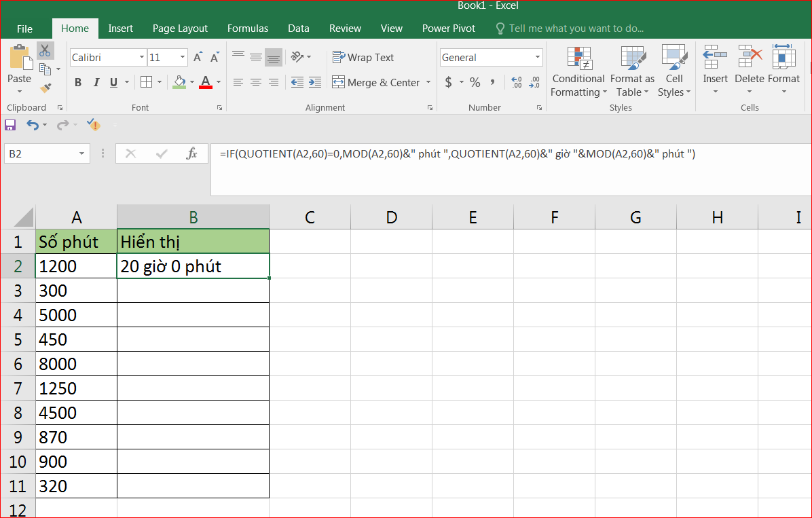This screenshot has height=518, width=812.
Task: Click Delete cells button
Action: (749, 70)
